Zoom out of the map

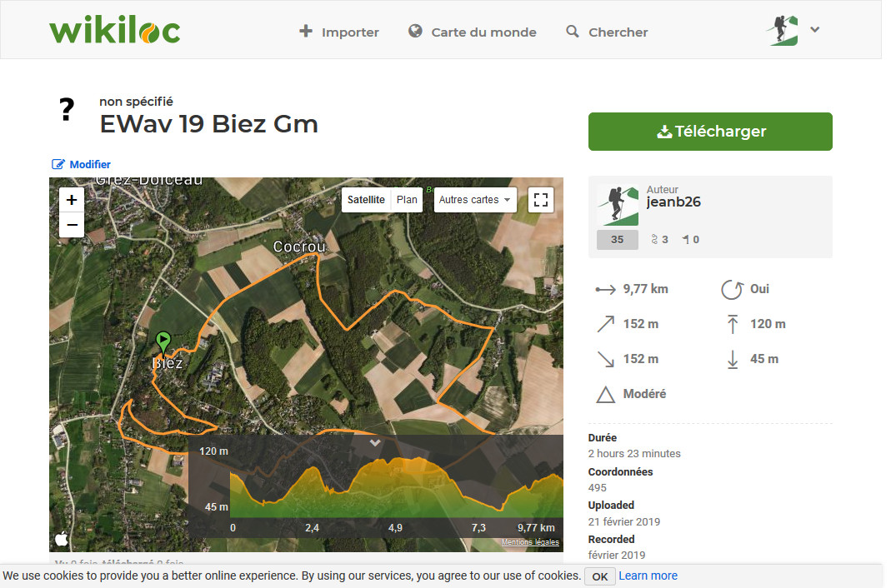[72, 225]
